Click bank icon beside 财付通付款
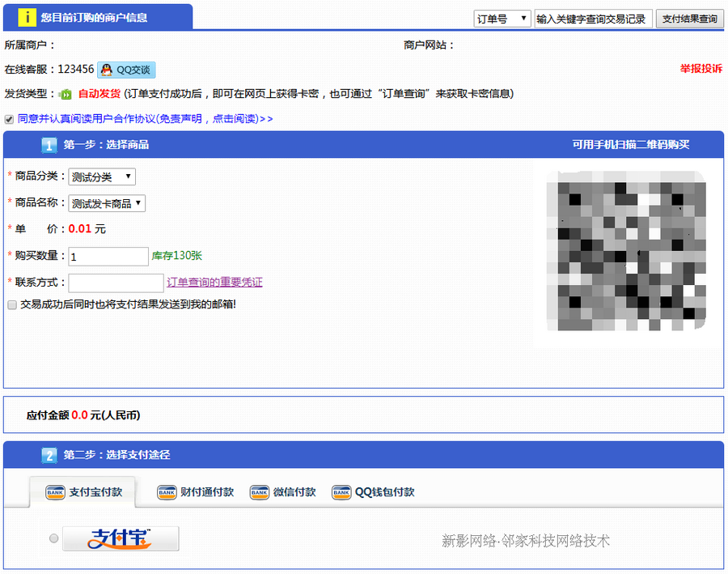This screenshot has height=574, width=728. click(167, 492)
